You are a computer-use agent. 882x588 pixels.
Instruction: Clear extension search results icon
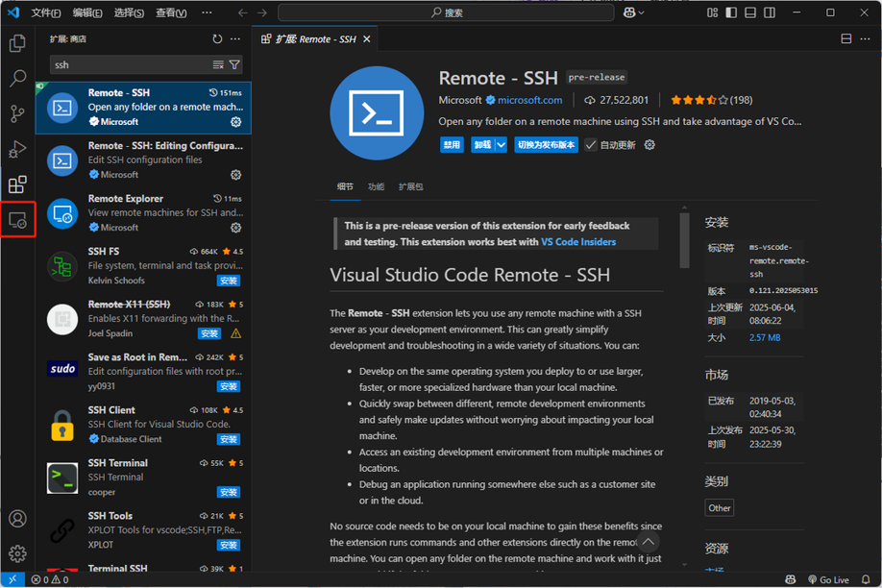(x=218, y=64)
